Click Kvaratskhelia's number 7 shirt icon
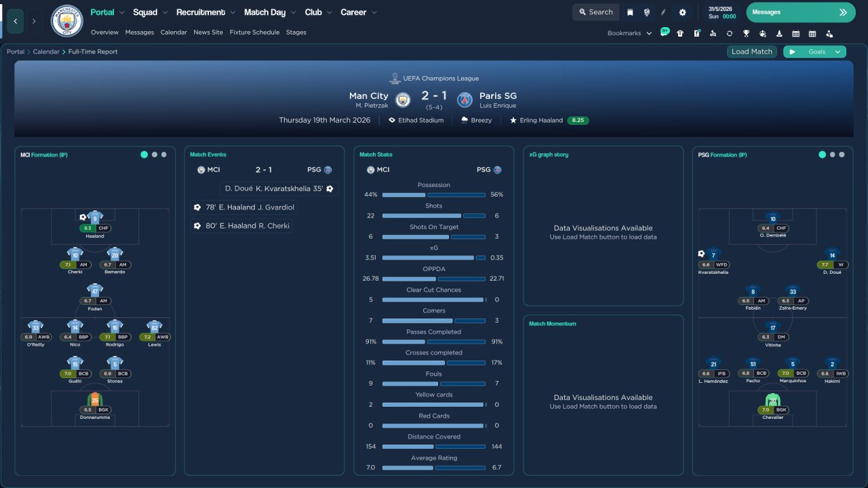 click(x=713, y=254)
